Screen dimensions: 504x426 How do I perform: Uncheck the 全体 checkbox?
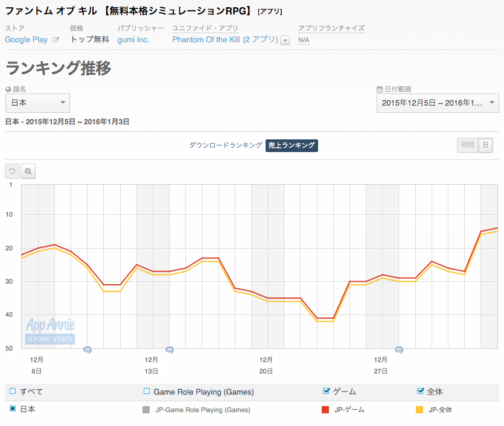click(420, 391)
